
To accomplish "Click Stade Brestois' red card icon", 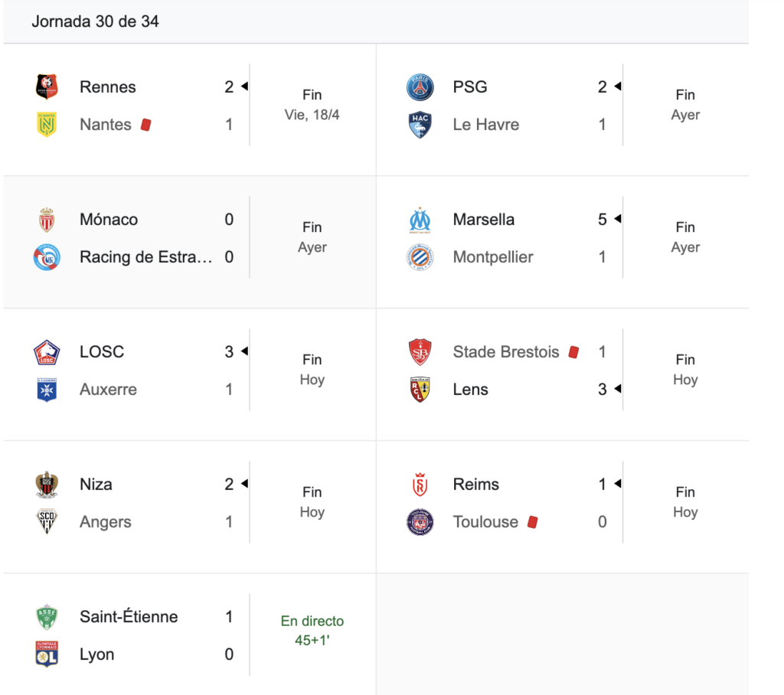I will pos(574,352).
